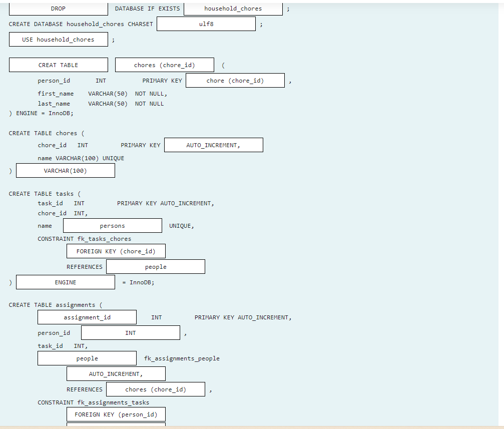Image resolution: width=504 pixels, height=429 pixels.
Task: Click the DROP answer box
Action: (58, 9)
